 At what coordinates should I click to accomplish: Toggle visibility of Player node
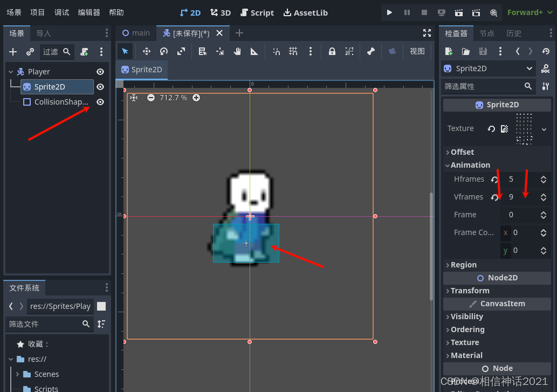100,72
